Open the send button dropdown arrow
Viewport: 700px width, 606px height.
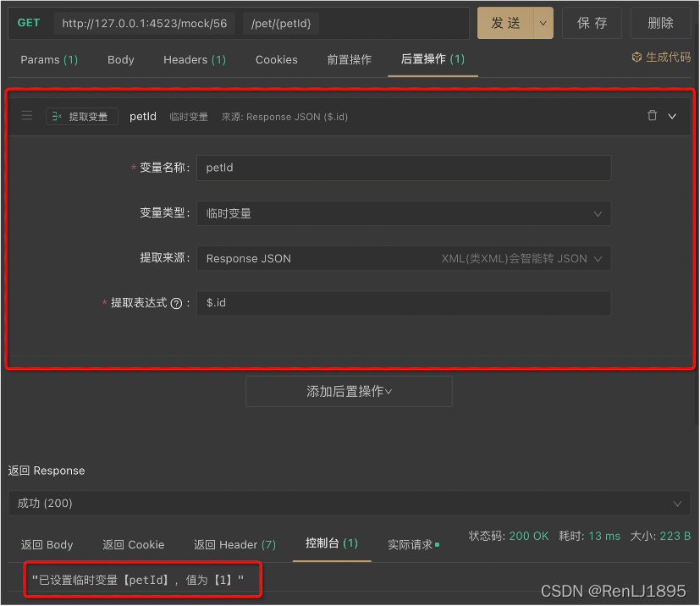click(543, 23)
